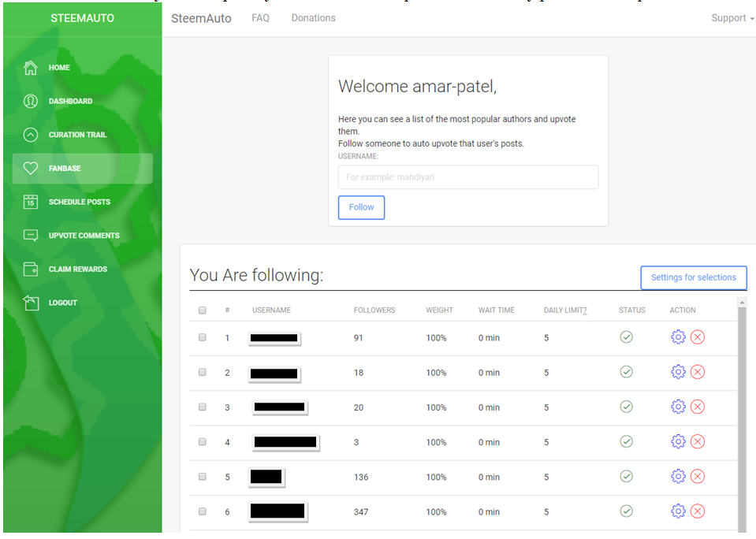This screenshot has height=539, width=756.
Task: Check the checkbox for row 1
Action: point(203,337)
